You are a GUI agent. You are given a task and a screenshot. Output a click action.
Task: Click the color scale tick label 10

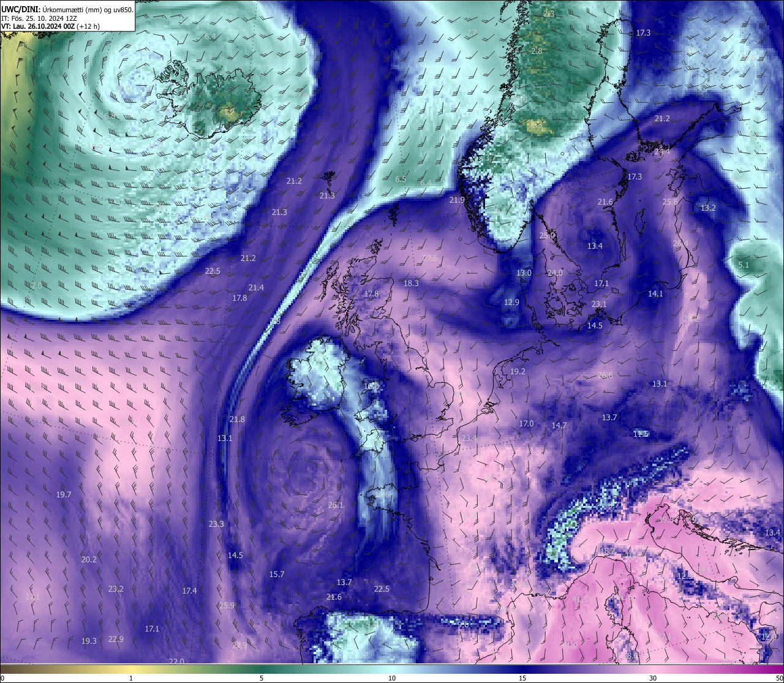point(392,678)
